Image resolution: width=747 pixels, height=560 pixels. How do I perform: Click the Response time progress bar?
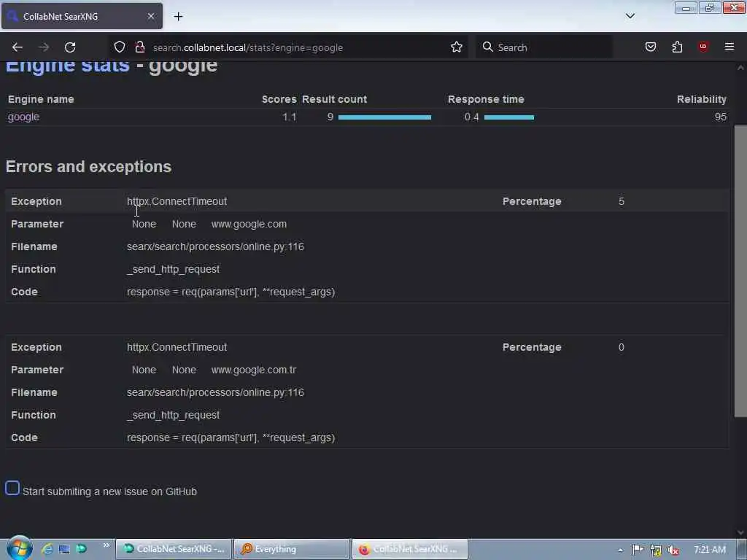(x=508, y=117)
